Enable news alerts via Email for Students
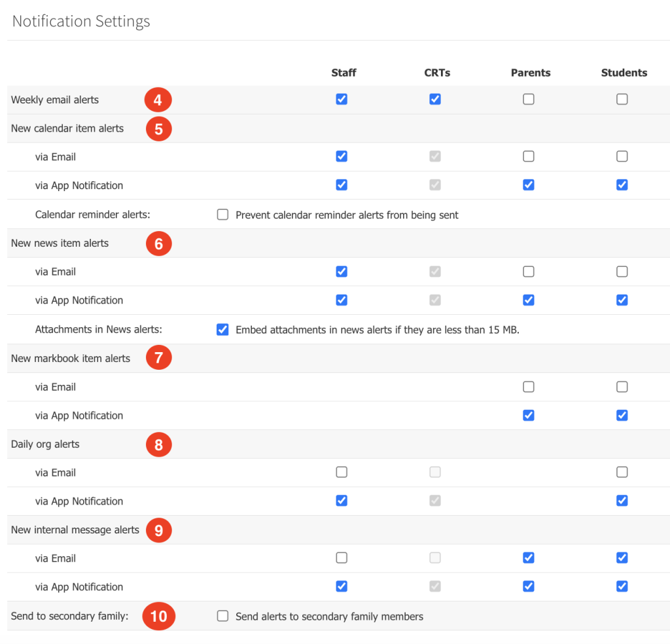Viewport: 670px width, 644px height. click(622, 272)
